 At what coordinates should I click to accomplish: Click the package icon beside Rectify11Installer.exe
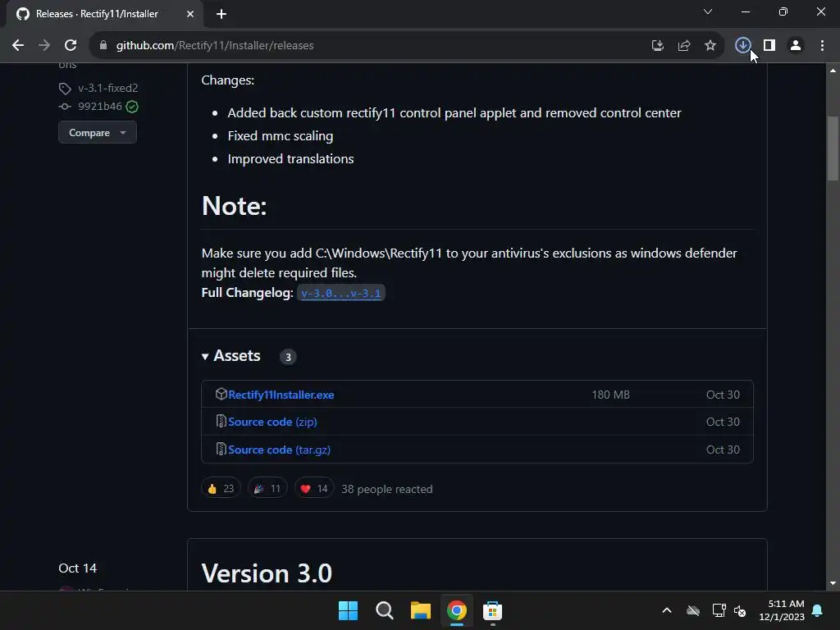point(221,395)
